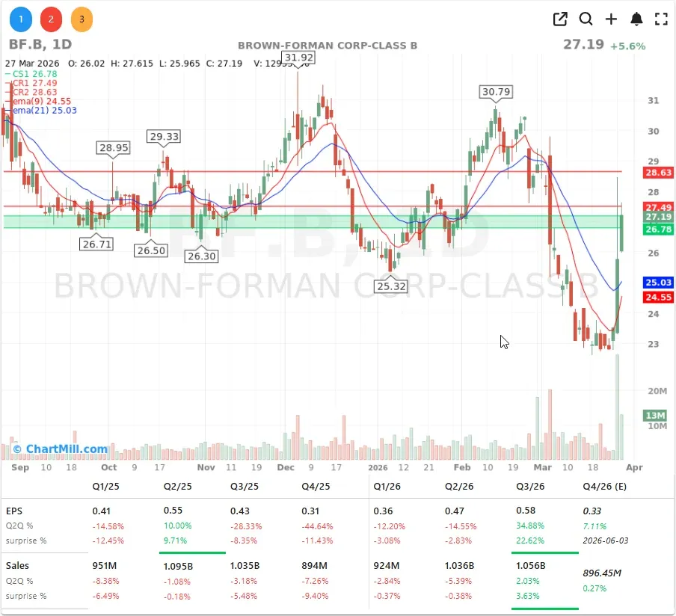Image resolution: width=676 pixels, height=616 pixels.
Task: Open the symbol search magnifier
Action: coord(586,19)
